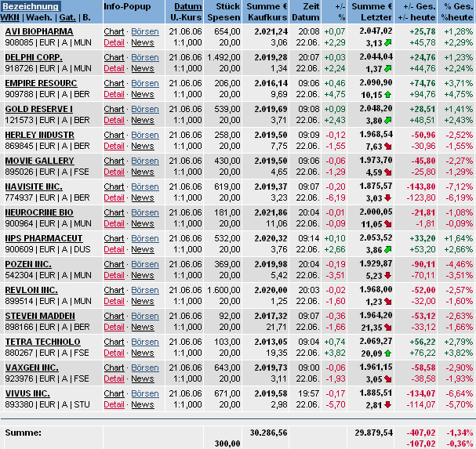The image size is (476, 449).
Task: Click the green arrow beside 3,80 for GOLD RESERVE I
Action: click(x=387, y=121)
